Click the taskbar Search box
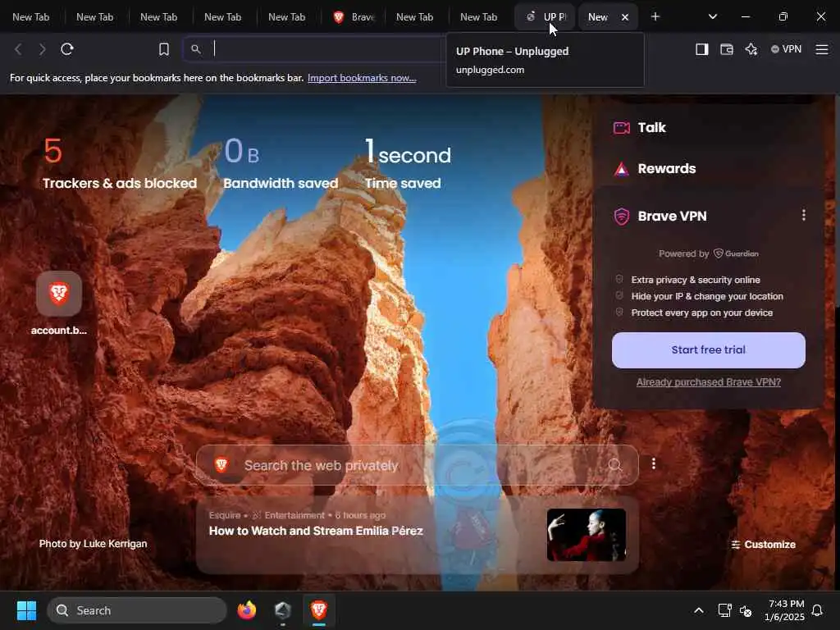 point(137,610)
